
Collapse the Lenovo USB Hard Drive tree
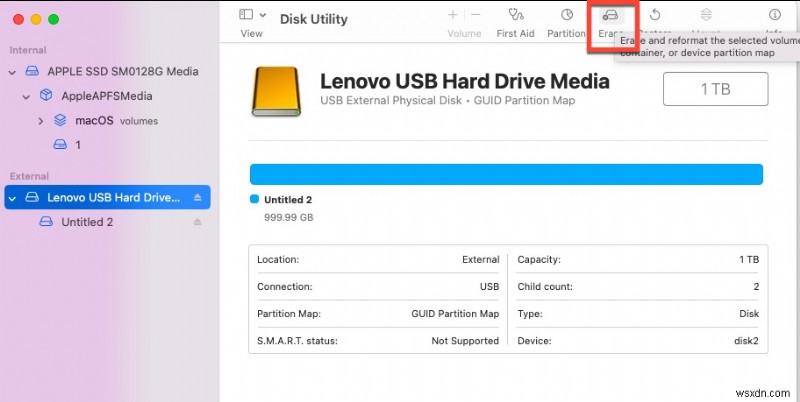coord(12,198)
